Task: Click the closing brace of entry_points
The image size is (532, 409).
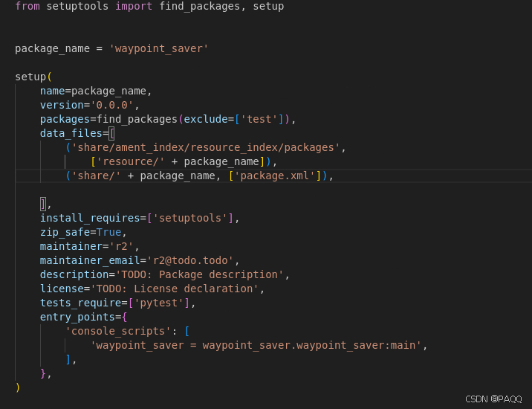Action: point(43,373)
